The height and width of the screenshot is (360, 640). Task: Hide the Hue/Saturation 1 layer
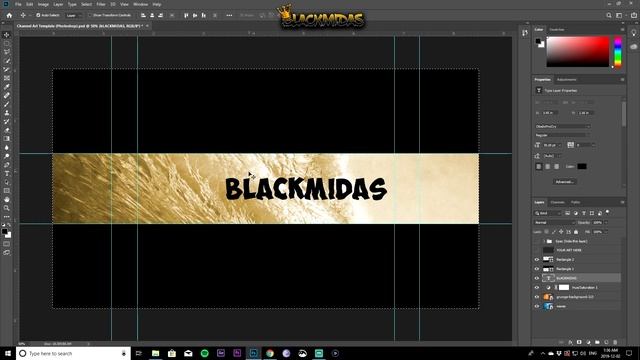click(x=537, y=288)
